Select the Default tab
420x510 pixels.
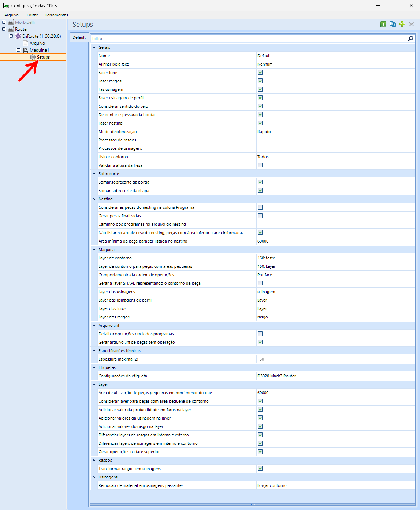[79, 37]
